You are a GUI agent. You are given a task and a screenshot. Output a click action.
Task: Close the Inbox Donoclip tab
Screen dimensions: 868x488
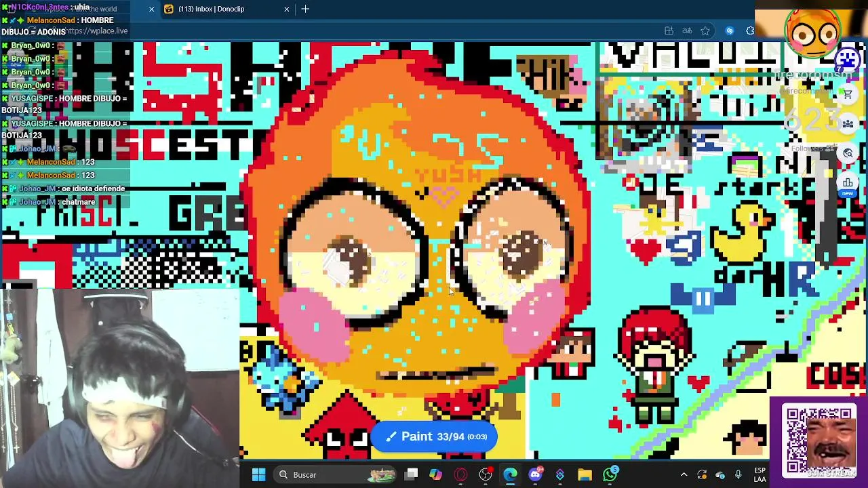click(286, 9)
